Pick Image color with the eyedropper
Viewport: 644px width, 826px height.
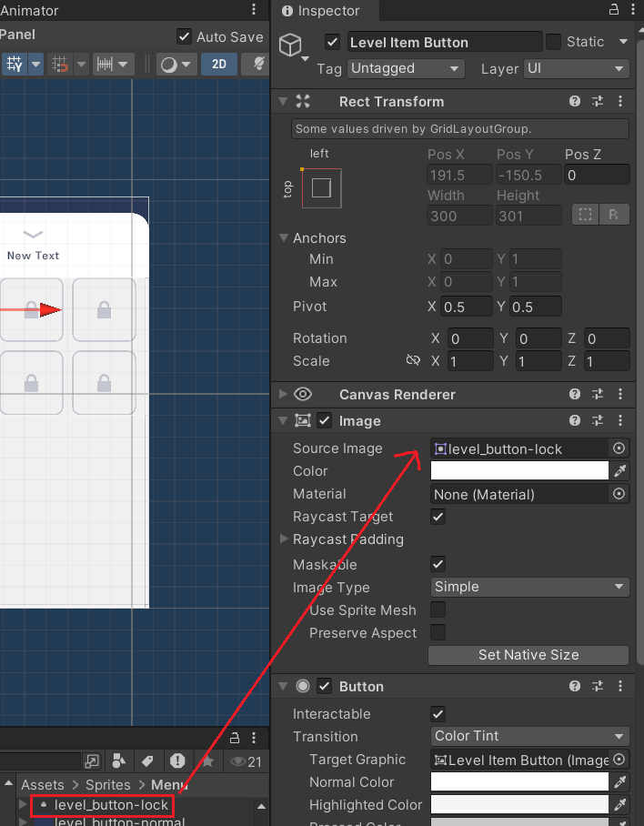619,471
